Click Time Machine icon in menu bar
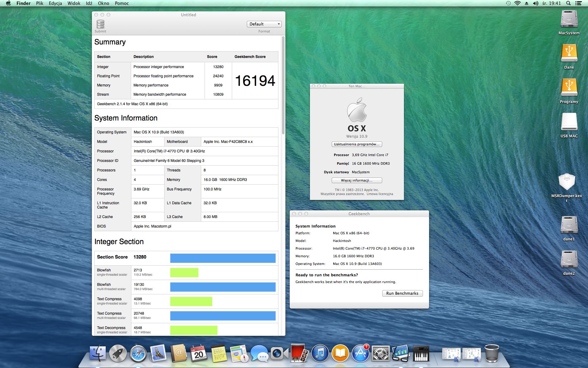Image resolution: width=588 pixels, height=368 pixels. pos(508,3)
